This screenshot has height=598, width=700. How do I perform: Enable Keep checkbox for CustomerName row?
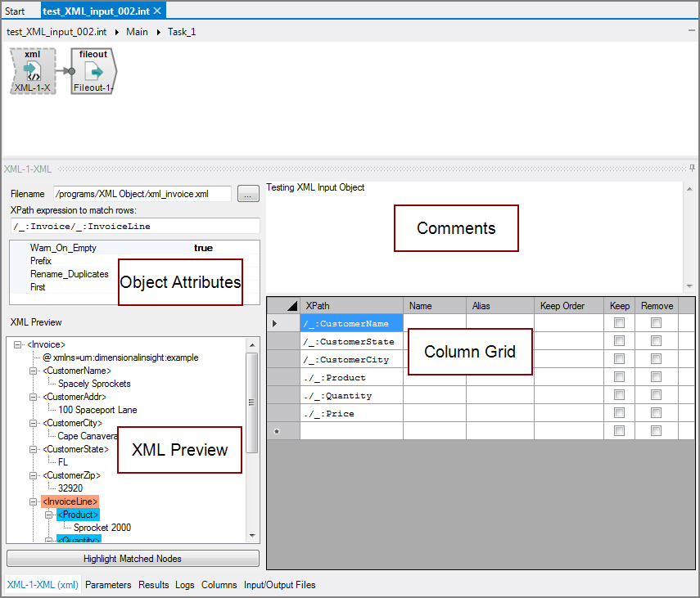[619, 324]
